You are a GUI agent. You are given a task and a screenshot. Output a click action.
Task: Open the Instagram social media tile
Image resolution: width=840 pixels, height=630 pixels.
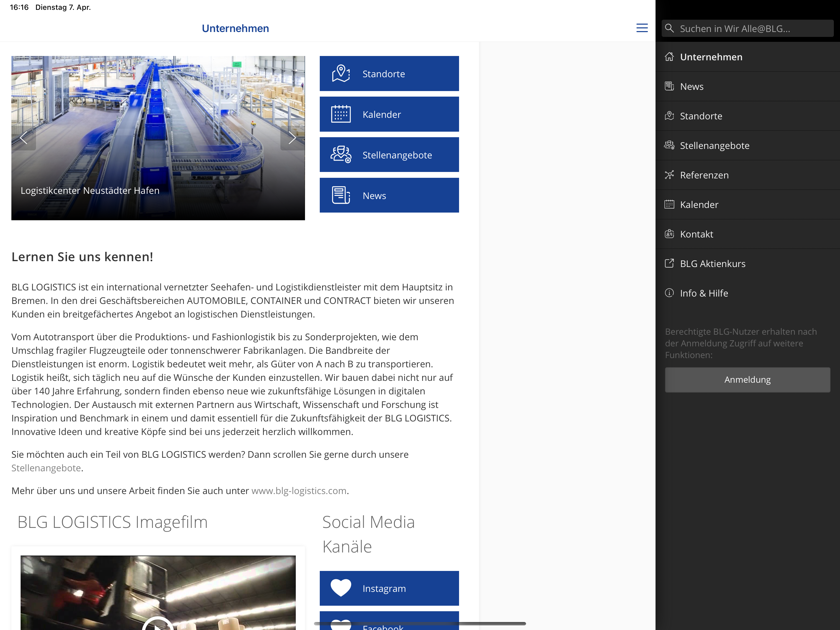389,588
